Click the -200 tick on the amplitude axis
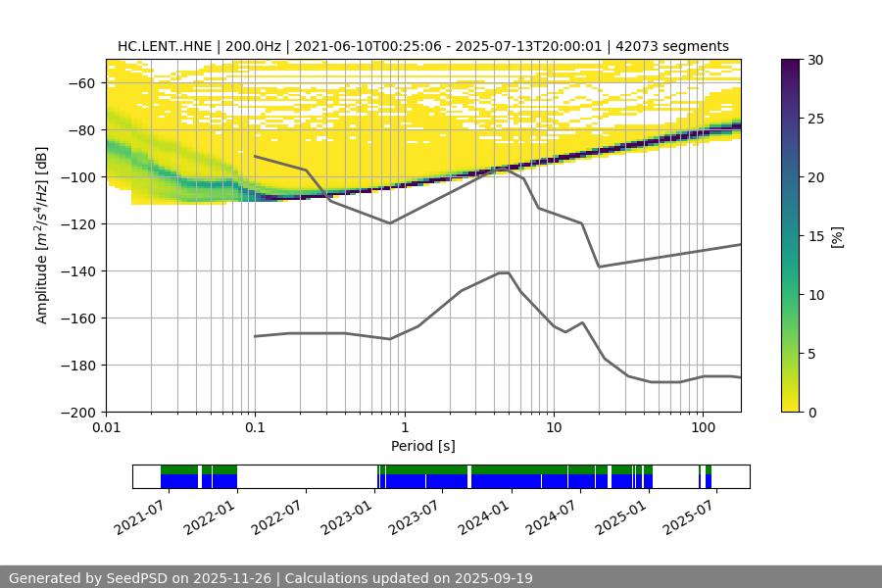This screenshot has width=882, height=588. click(83, 413)
